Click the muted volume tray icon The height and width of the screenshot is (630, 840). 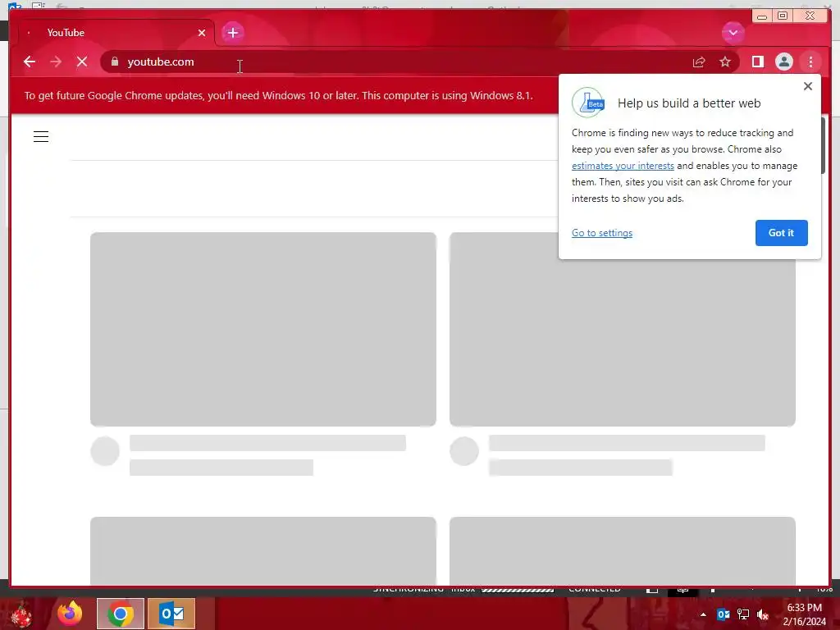pyautogui.click(x=763, y=614)
